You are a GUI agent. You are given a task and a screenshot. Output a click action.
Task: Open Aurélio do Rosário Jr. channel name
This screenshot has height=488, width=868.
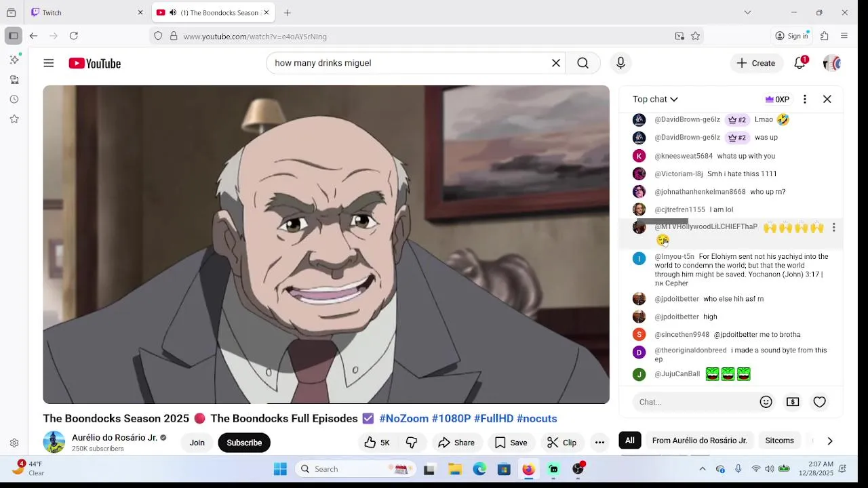tap(115, 437)
